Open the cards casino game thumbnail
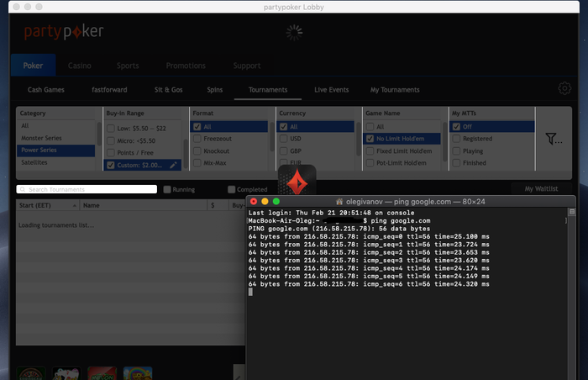 66,373
